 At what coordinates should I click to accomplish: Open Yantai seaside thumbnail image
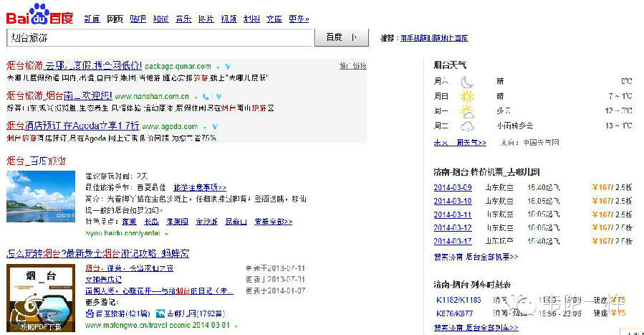41,197
